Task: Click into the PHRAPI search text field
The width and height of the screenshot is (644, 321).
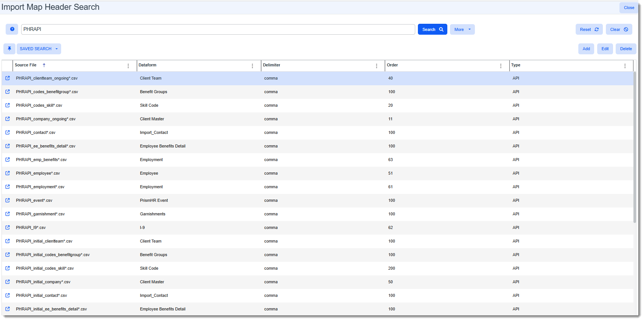Action: (x=218, y=29)
